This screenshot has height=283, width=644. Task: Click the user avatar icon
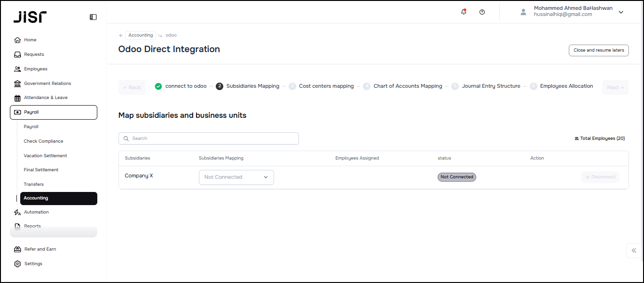coord(523,12)
